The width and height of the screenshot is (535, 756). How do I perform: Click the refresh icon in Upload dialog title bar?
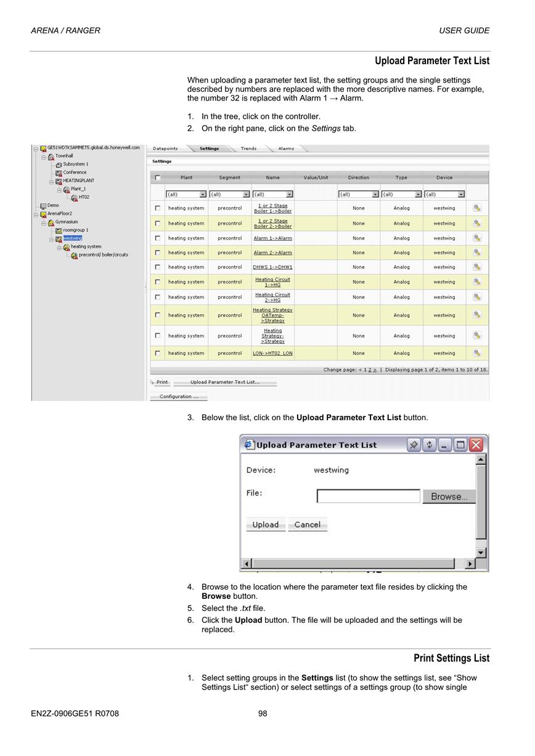(430, 445)
